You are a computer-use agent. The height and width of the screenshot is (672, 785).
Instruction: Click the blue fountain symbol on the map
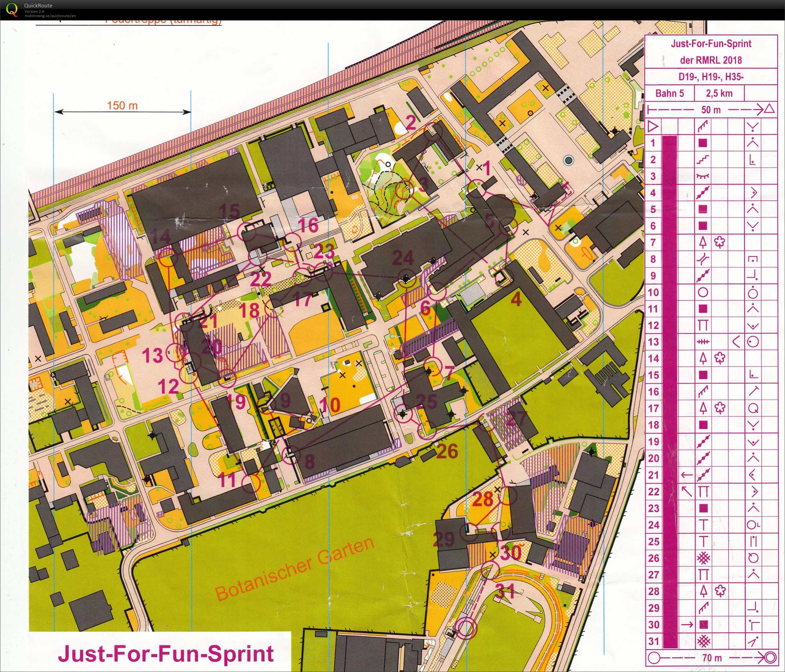[568, 160]
